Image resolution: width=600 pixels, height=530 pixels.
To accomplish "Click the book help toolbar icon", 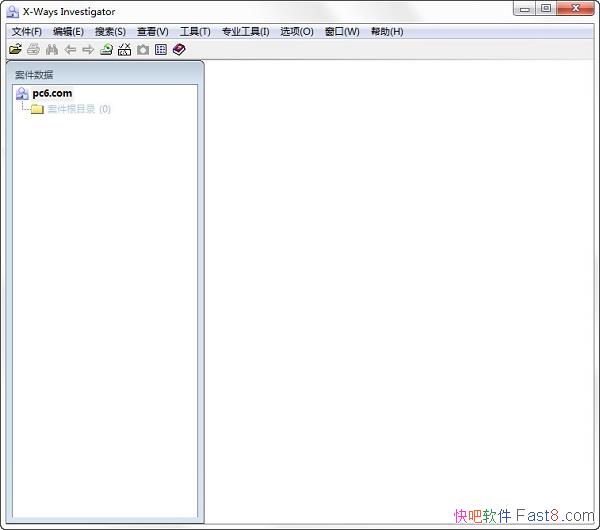I will tap(179, 49).
